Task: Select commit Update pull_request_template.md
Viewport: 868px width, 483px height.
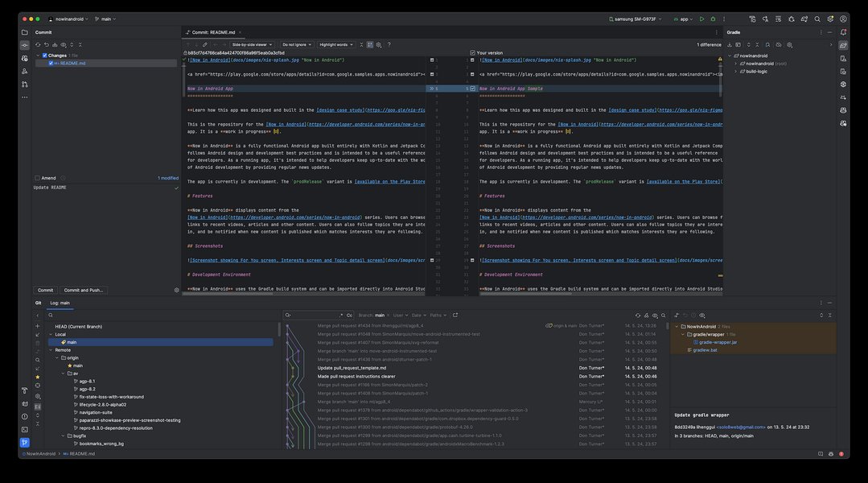Action: point(352,368)
